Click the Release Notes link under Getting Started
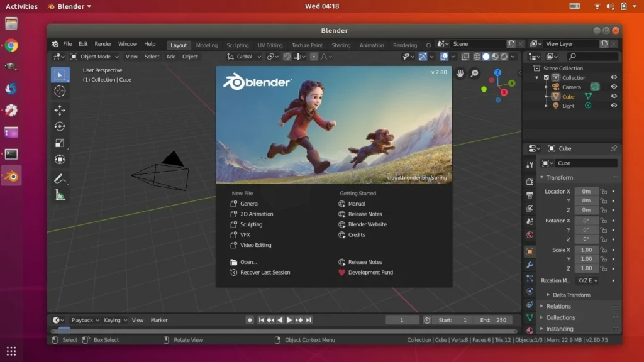Image resolution: width=644 pixels, height=362 pixels. click(x=365, y=214)
